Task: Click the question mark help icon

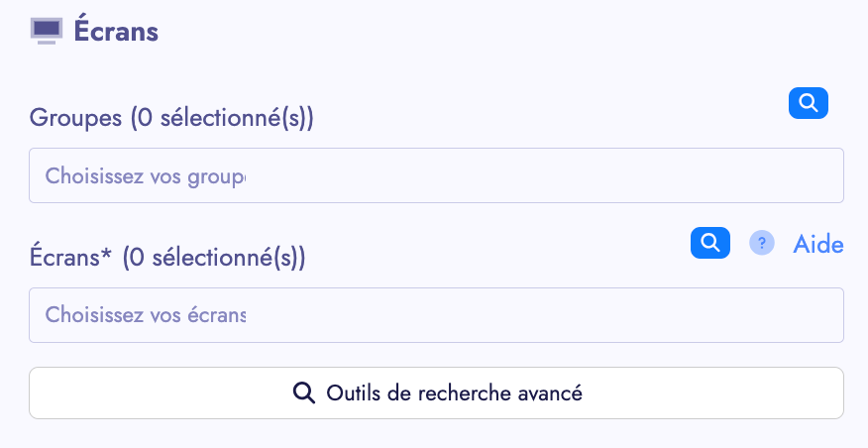Action: pos(761,243)
